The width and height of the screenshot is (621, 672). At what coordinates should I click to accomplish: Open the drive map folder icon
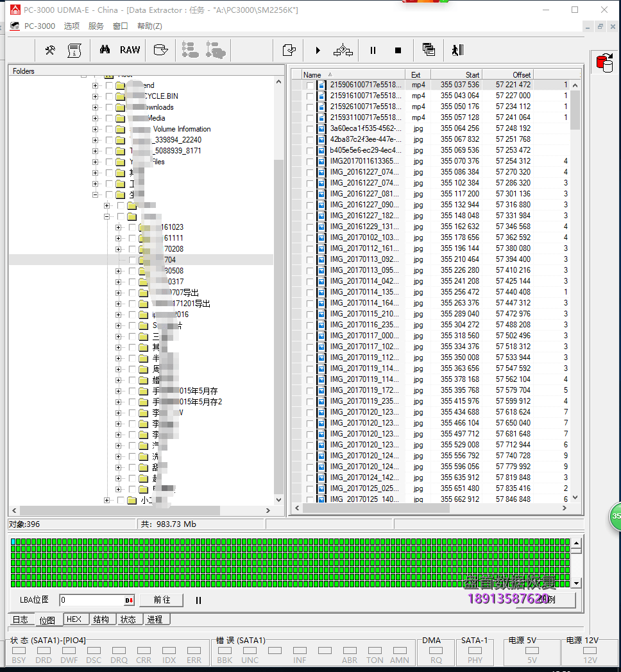(160, 50)
